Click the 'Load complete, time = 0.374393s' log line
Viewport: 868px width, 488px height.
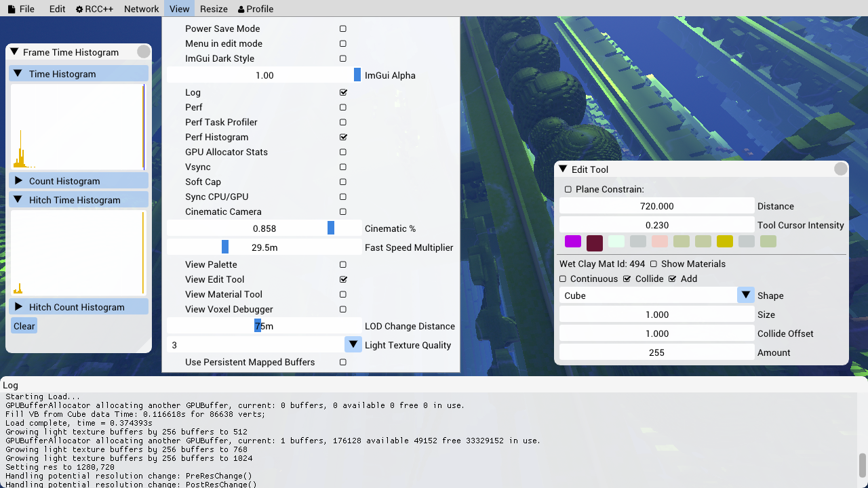(79, 423)
